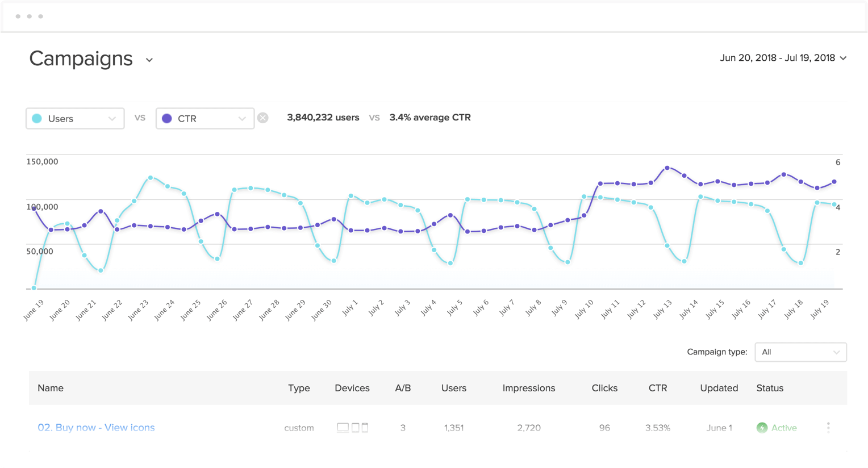Open the date range picker
This screenshot has height=468, width=868.
(783, 58)
